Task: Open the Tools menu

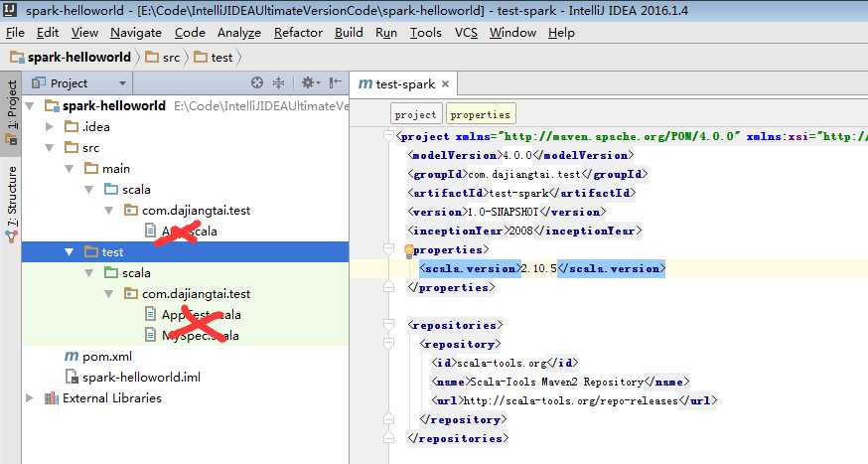Action: 426,33
